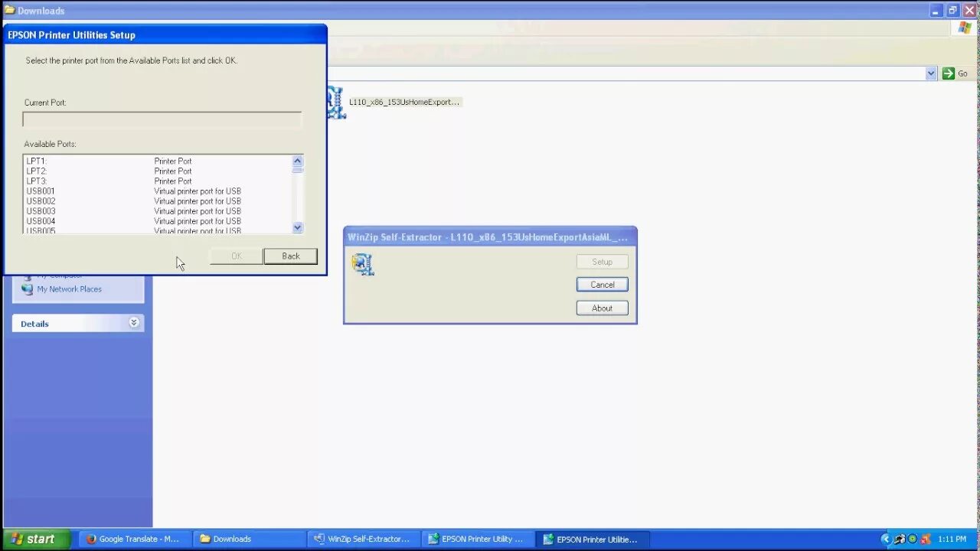Image resolution: width=980 pixels, height=551 pixels.
Task: Click the Details panel header
Action: (78, 324)
